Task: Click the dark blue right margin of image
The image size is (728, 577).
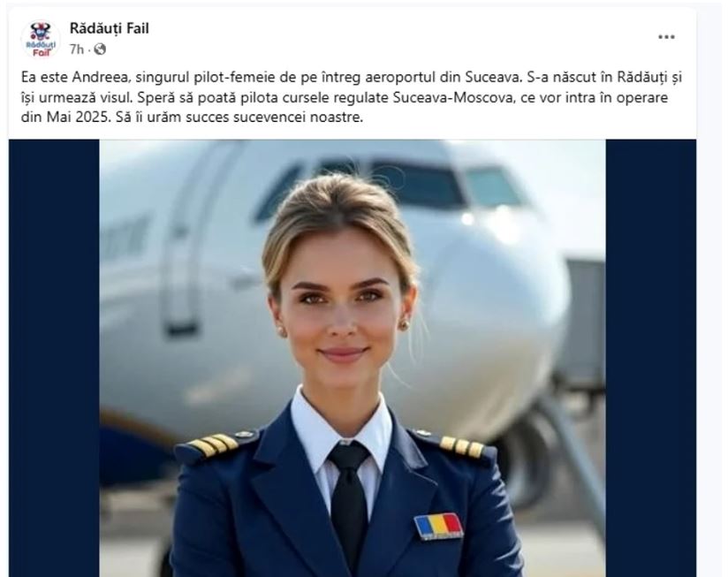Action: [650, 358]
